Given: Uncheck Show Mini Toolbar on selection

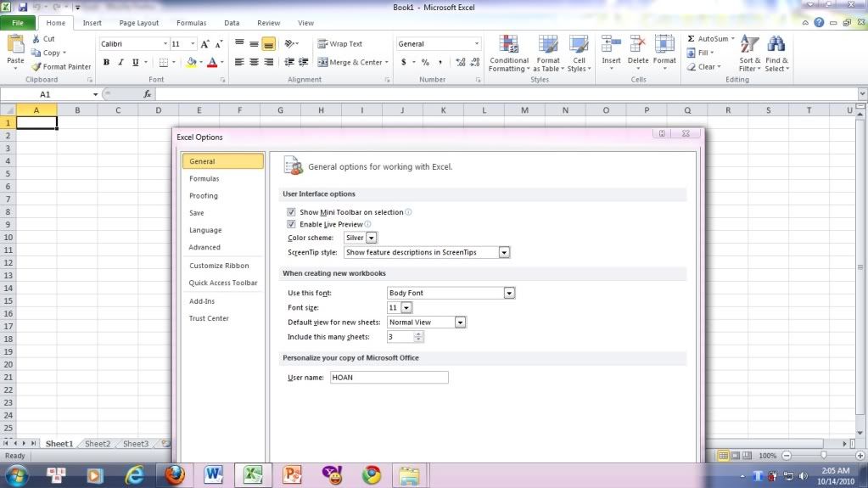Looking at the screenshot, I should pyautogui.click(x=291, y=212).
